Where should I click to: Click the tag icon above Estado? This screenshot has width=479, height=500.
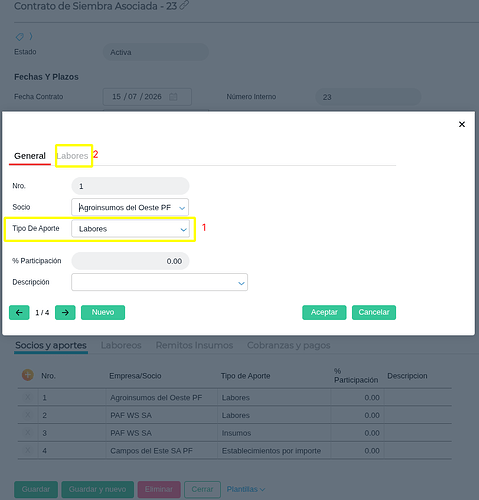[x=20, y=36]
